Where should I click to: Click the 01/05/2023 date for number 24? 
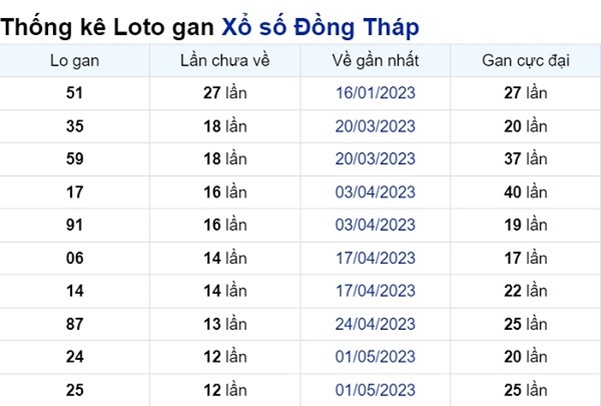376,357
